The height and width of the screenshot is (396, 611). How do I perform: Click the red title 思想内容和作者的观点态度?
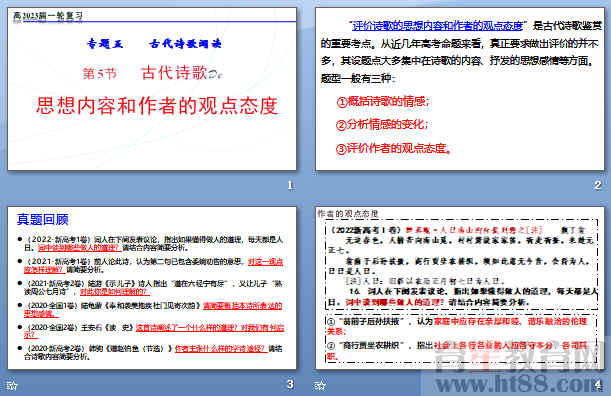click(x=157, y=106)
